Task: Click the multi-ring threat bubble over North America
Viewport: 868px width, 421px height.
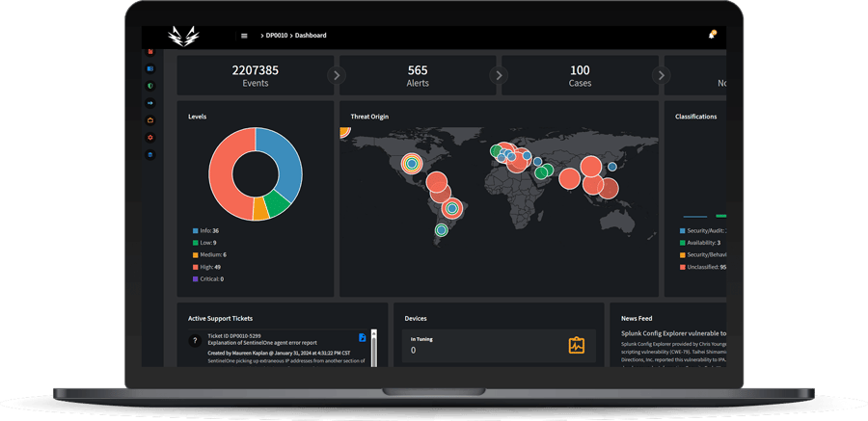Action: (x=411, y=163)
